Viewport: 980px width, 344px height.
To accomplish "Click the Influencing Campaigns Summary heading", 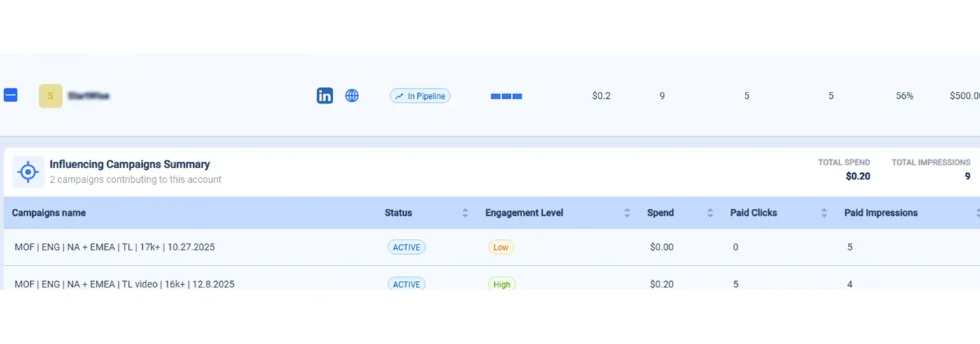I will tap(129, 165).
